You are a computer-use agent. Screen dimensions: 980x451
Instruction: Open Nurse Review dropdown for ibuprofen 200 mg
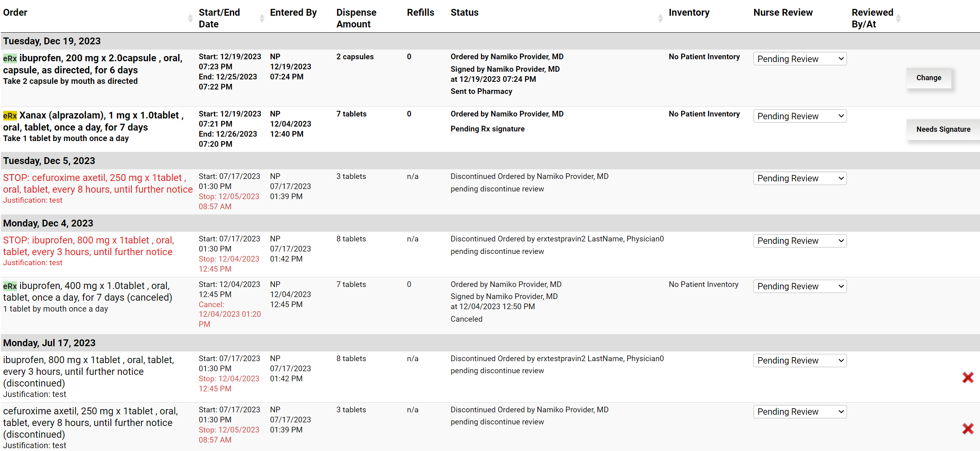tap(800, 59)
